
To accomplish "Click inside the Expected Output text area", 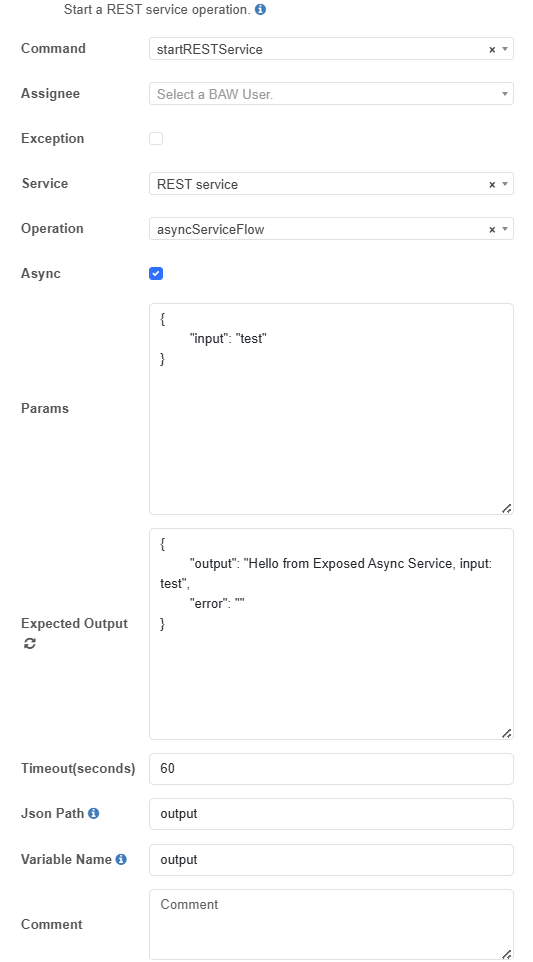I will coord(331,634).
